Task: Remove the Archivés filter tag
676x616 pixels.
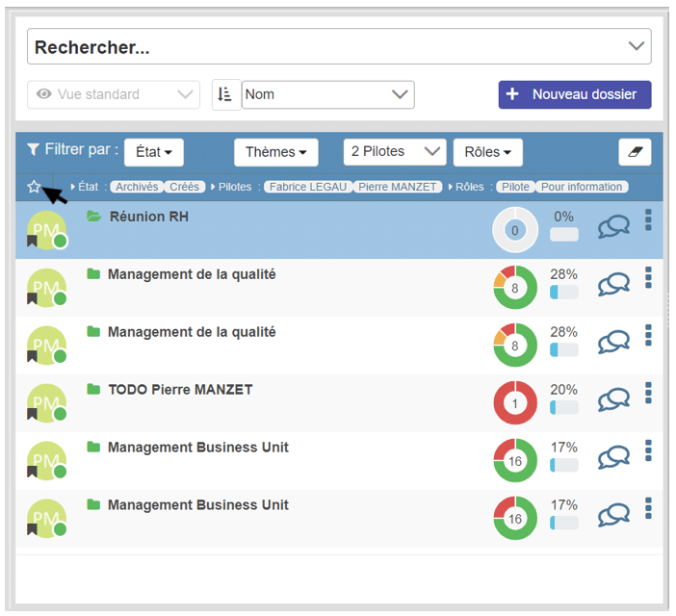Action: [136, 187]
